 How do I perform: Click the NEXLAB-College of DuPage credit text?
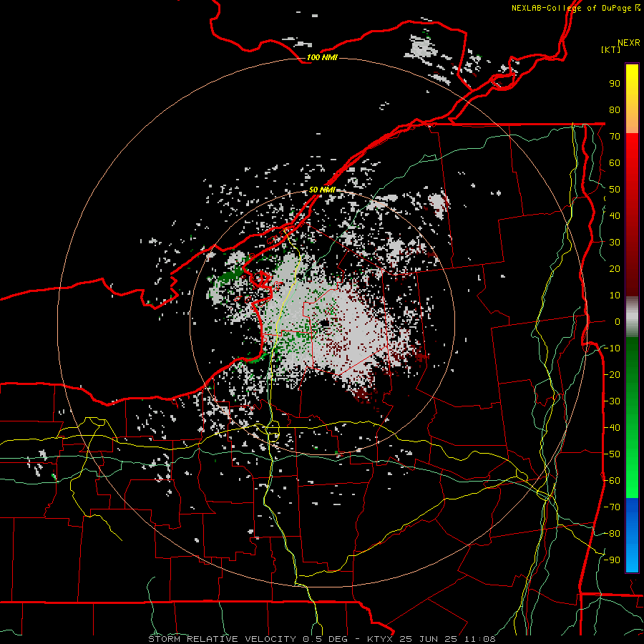click(x=572, y=8)
